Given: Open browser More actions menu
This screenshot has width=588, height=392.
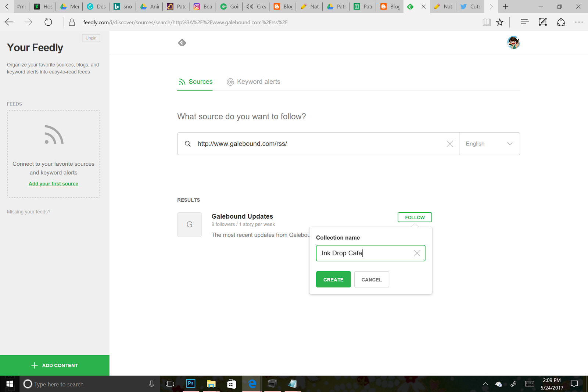Looking at the screenshot, I should click(x=579, y=22).
